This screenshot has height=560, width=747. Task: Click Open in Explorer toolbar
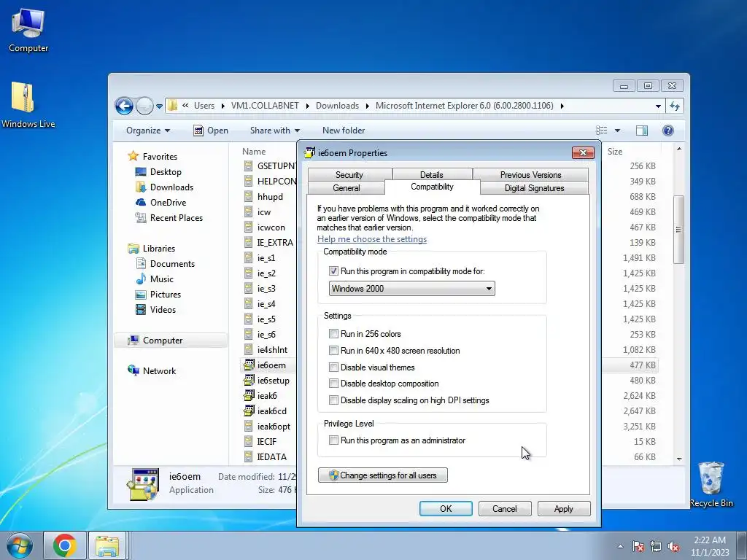[211, 131]
